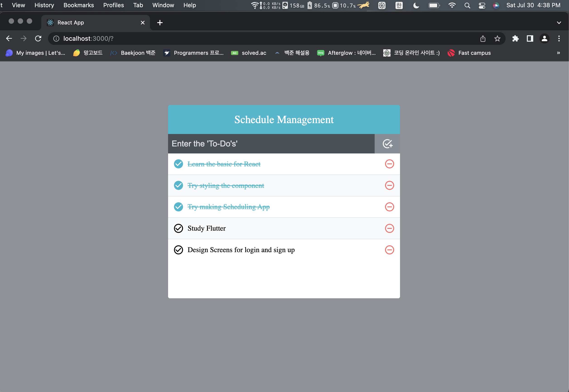Open the Profiles menu
Viewport: 569px width, 392px height.
113,5
